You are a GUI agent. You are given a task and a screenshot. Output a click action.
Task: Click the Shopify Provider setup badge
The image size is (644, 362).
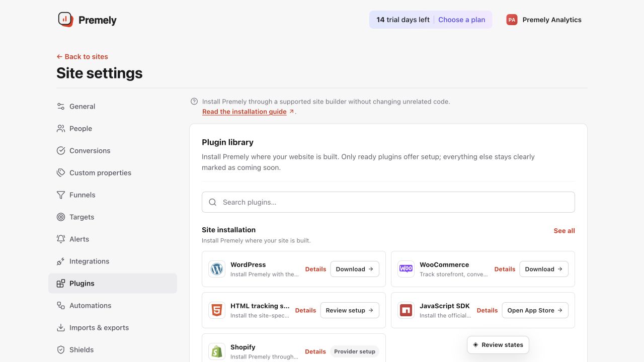tap(355, 351)
